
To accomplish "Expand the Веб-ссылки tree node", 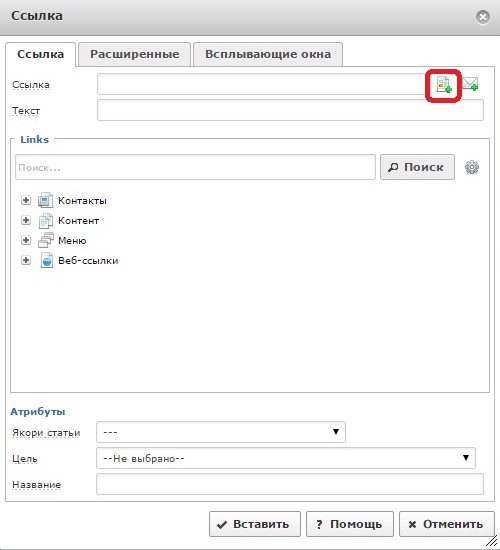I will point(26,260).
